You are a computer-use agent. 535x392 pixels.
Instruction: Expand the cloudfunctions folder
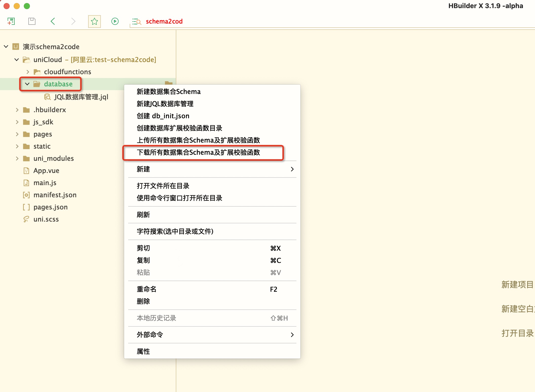[27, 72]
